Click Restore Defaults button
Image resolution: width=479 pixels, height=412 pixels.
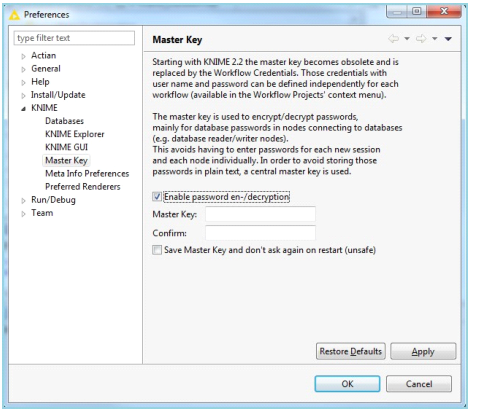click(x=351, y=351)
